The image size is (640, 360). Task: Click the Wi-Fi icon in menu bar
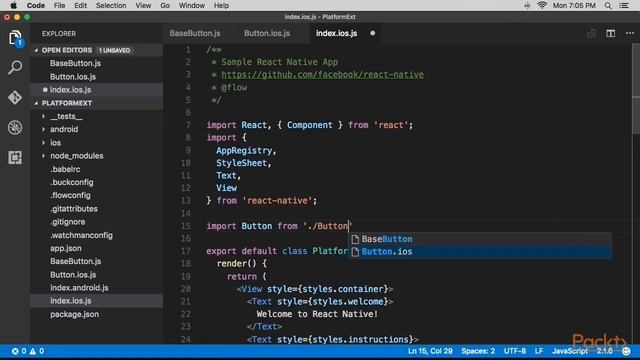[542, 5]
